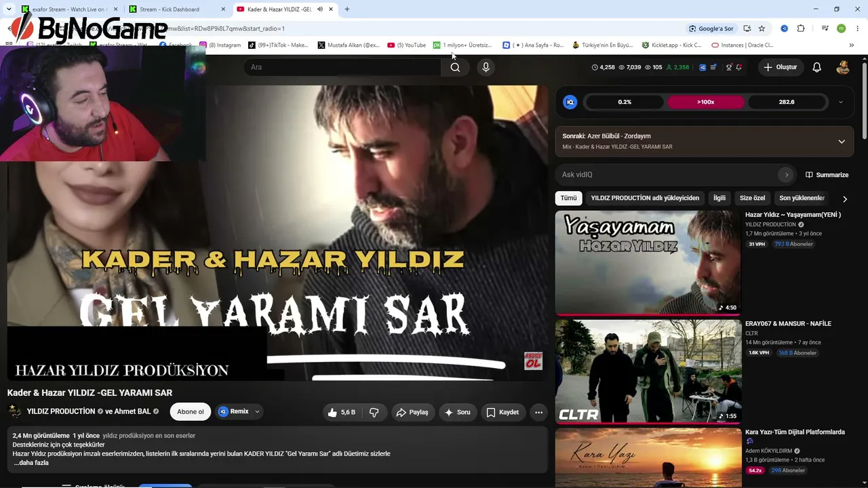Open the Kicklet.app bookmark

click(x=671, y=45)
